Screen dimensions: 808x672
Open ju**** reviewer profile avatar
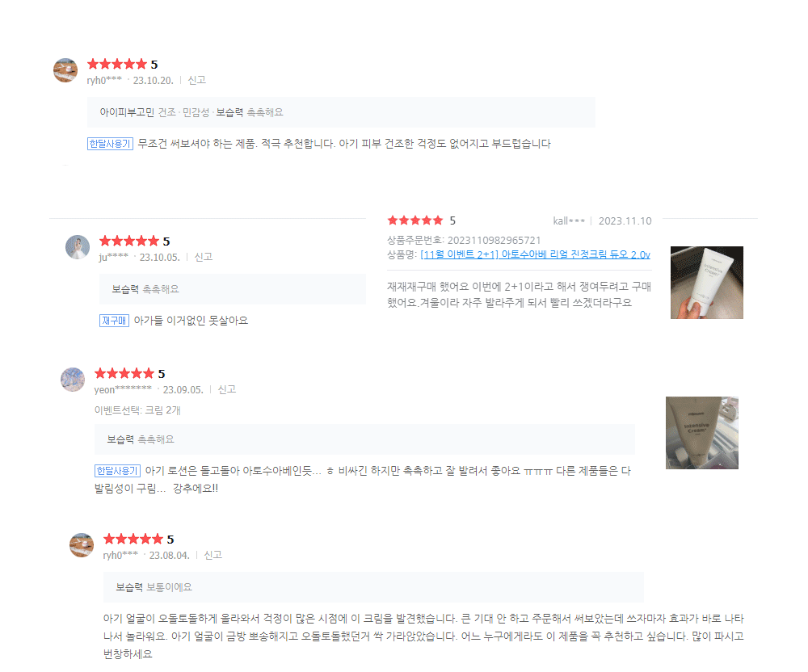(78, 247)
